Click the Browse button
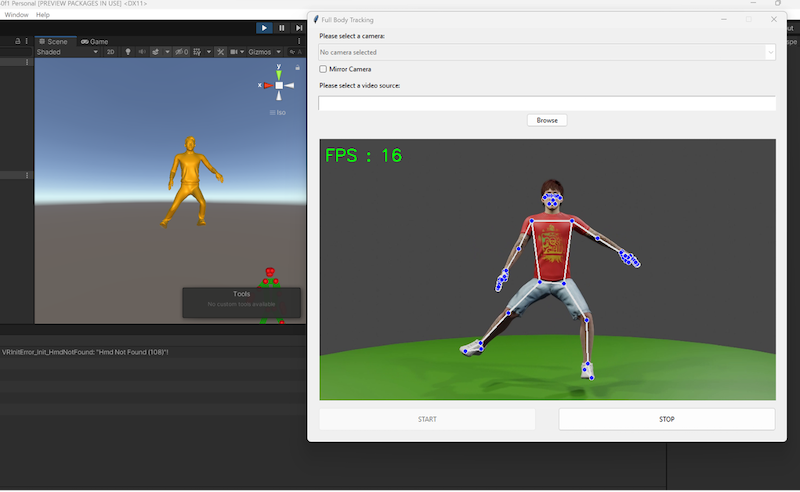Viewport: 800px width, 492px height. [547, 120]
